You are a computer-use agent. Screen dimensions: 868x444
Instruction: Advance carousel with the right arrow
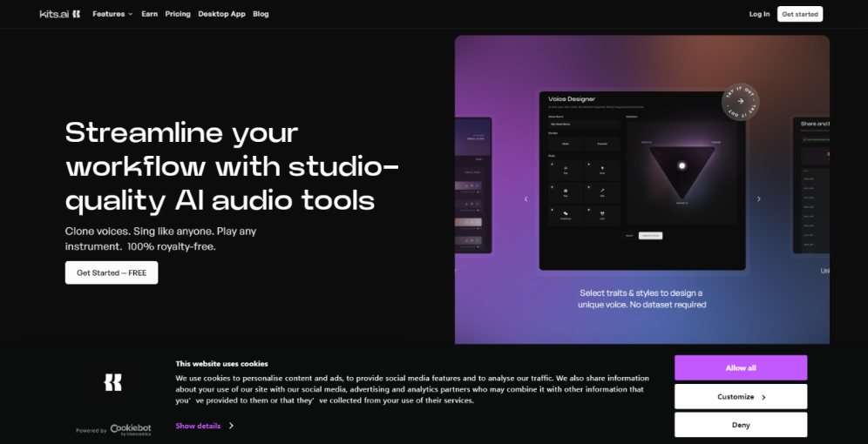coord(758,199)
